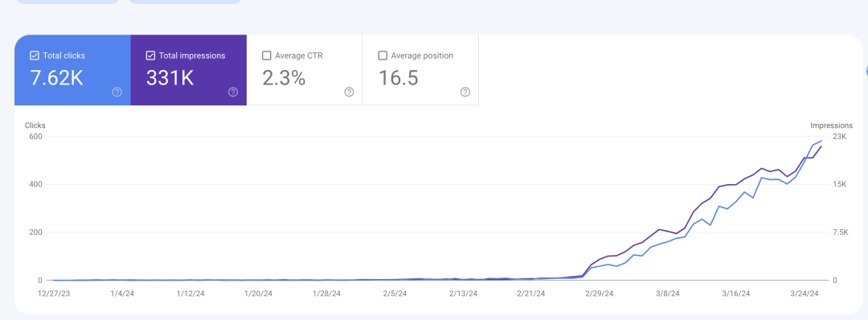
Task: Select the 16.5 average position value
Action: 398,78
